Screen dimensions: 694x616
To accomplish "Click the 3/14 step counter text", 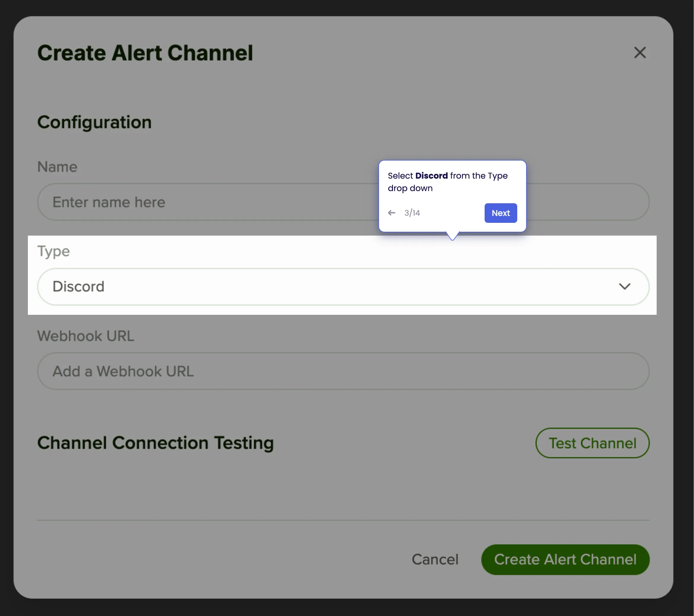I will [412, 213].
